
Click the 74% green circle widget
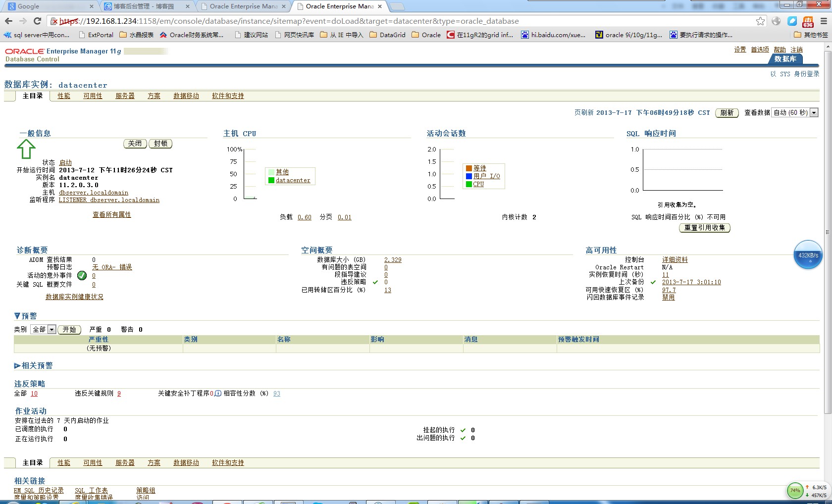click(x=795, y=491)
